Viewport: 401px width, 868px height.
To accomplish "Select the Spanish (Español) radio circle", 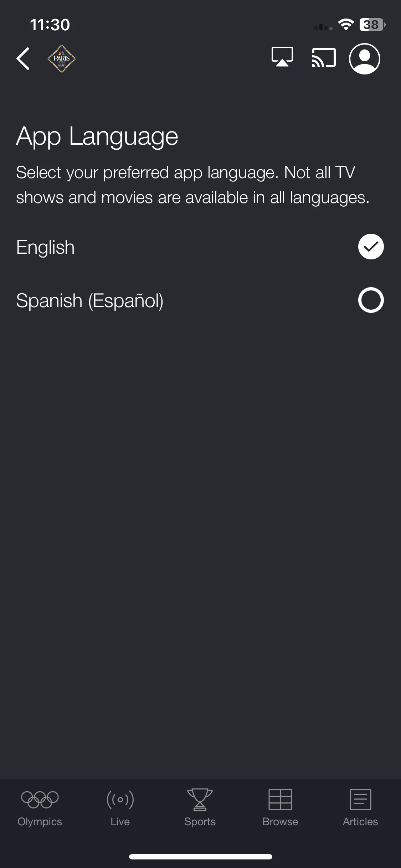I will click(x=371, y=300).
